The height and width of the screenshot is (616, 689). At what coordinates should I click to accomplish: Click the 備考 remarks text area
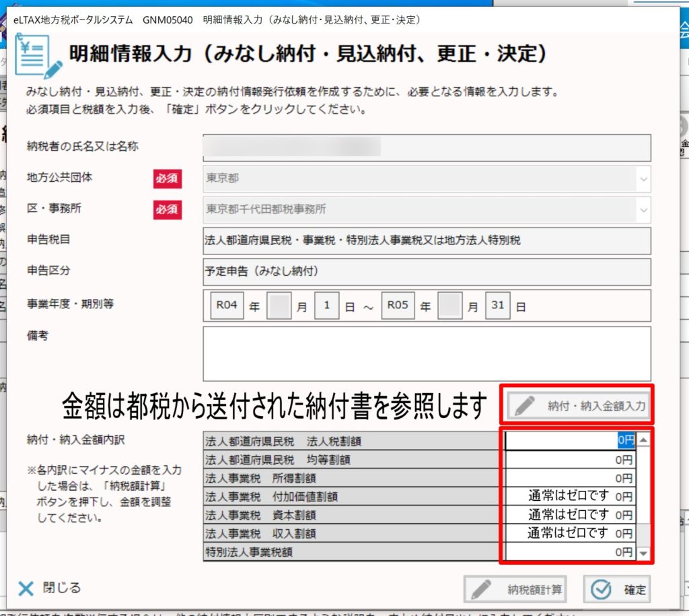427,353
